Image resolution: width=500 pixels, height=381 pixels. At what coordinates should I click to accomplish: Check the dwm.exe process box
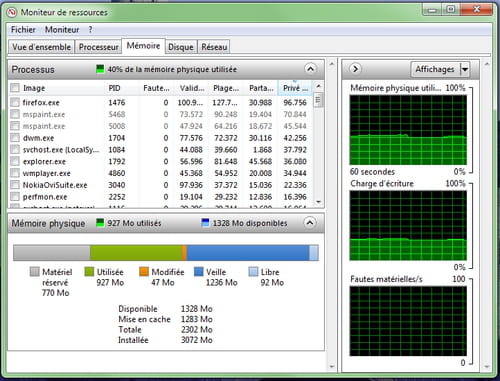(15, 138)
